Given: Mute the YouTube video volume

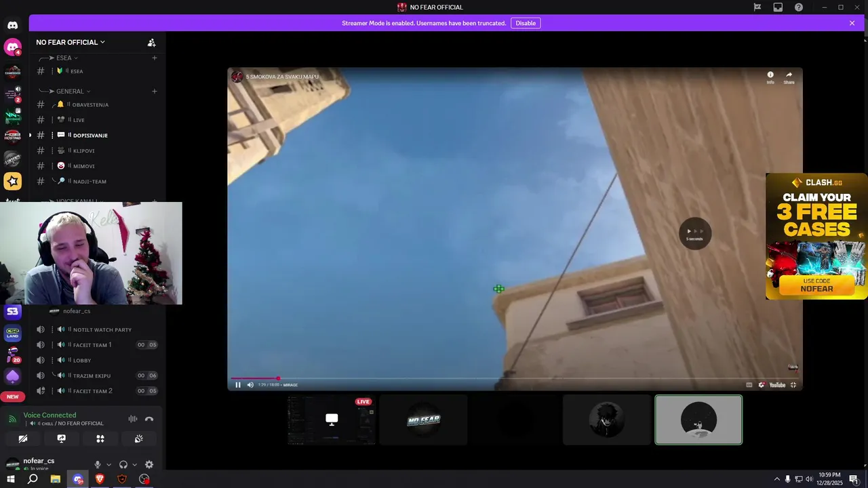Looking at the screenshot, I should point(250,385).
